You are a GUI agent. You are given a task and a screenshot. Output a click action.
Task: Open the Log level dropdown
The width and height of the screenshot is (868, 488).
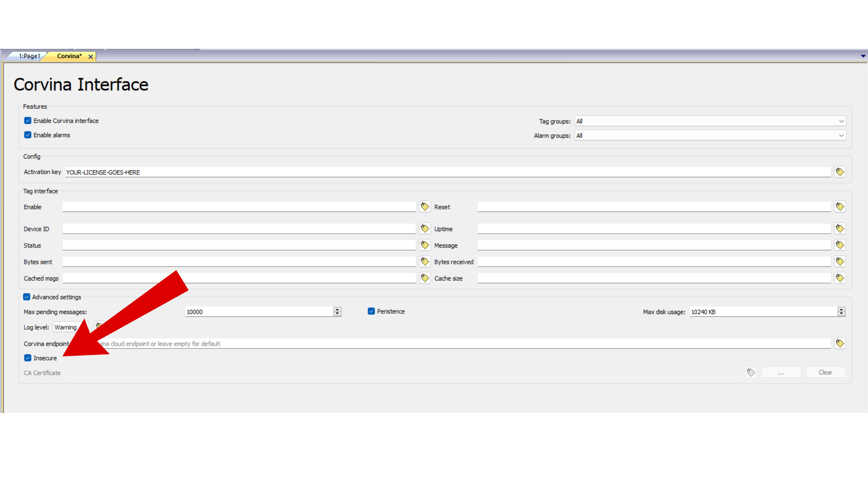pyautogui.click(x=71, y=327)
